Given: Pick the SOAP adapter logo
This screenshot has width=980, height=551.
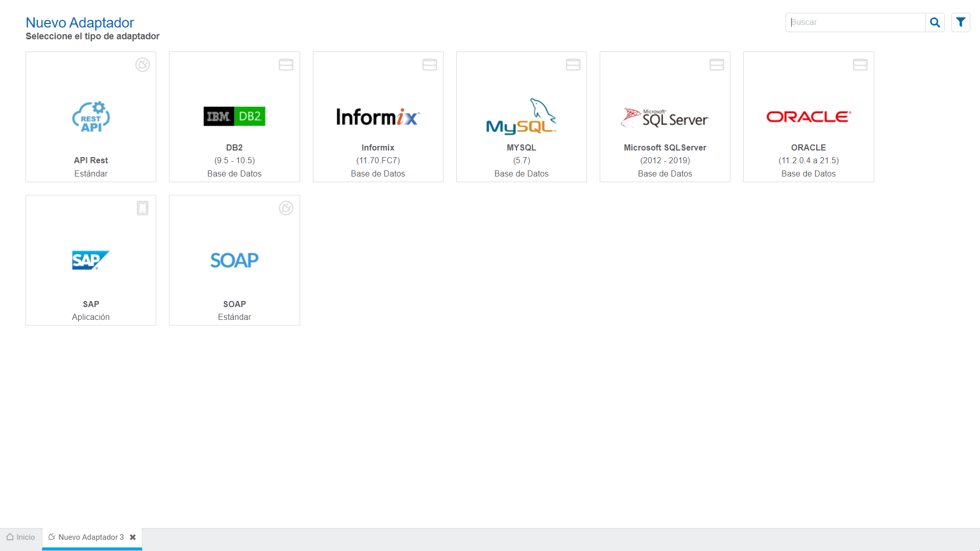Looking at the screenshot, I should pyautogui.click(x=234, y=260).
